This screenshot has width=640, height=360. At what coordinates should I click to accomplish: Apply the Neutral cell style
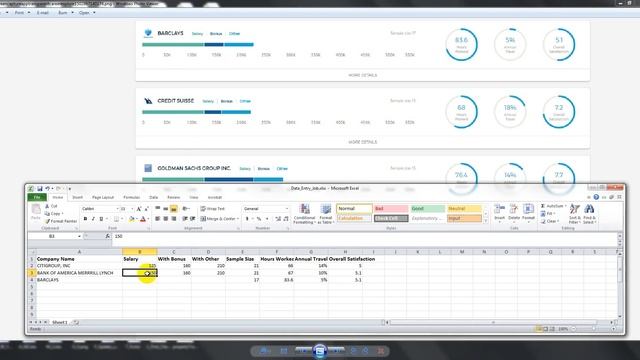click(x=464, y=209)
